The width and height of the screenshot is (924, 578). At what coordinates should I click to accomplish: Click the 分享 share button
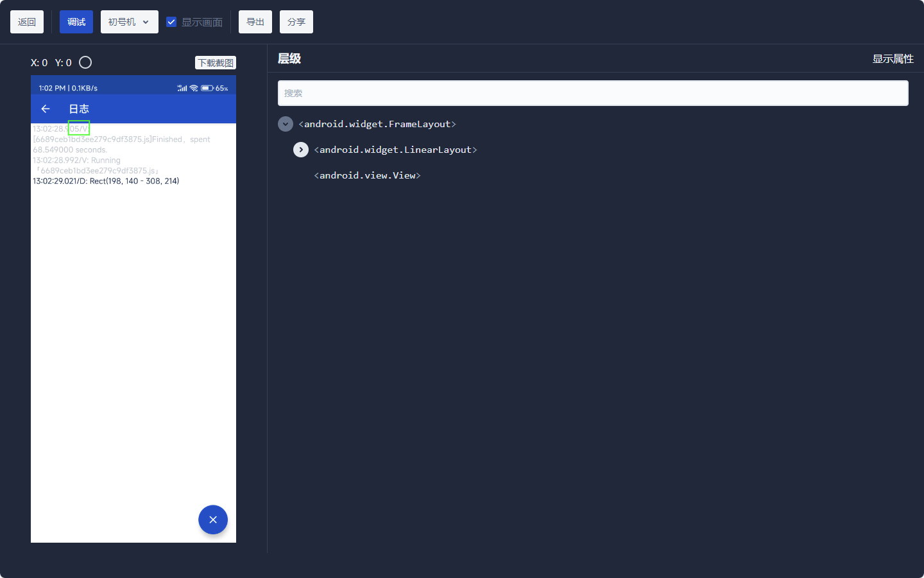coord(296,22)
